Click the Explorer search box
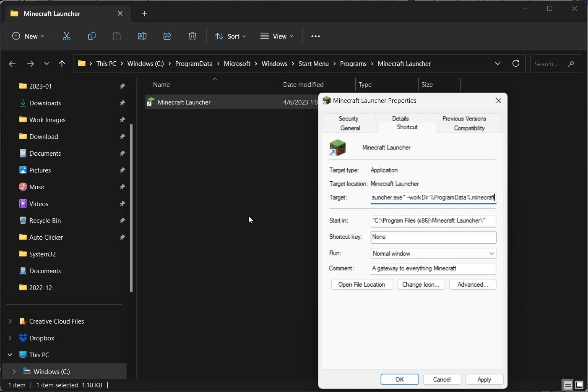The width and height of the screenshot is (588, 392). click(x=556, y=64)
